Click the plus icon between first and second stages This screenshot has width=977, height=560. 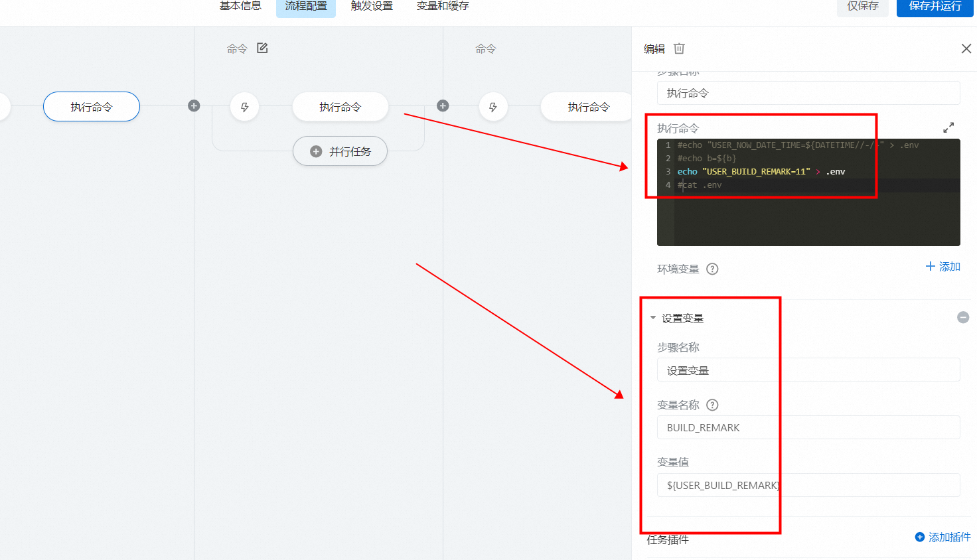[x=194, y=105]
